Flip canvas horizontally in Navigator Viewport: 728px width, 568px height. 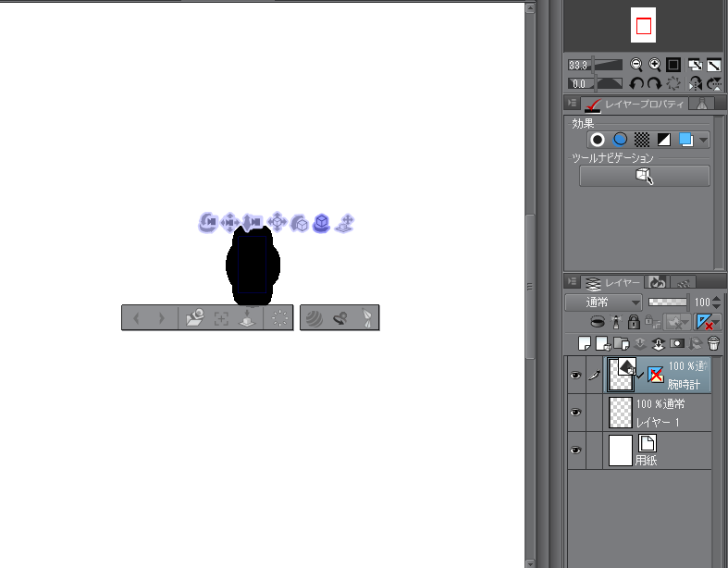click(695, 83)
